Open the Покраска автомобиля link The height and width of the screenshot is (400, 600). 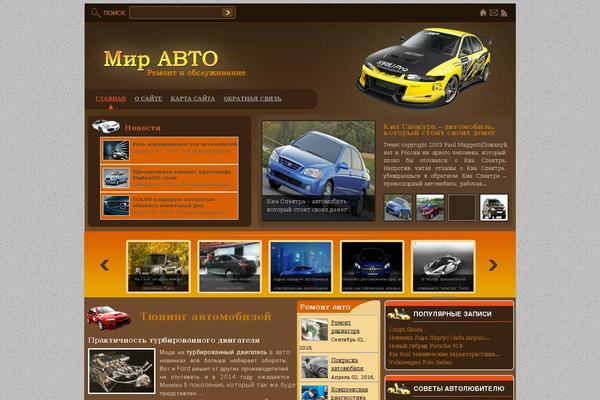pos(347,364)
